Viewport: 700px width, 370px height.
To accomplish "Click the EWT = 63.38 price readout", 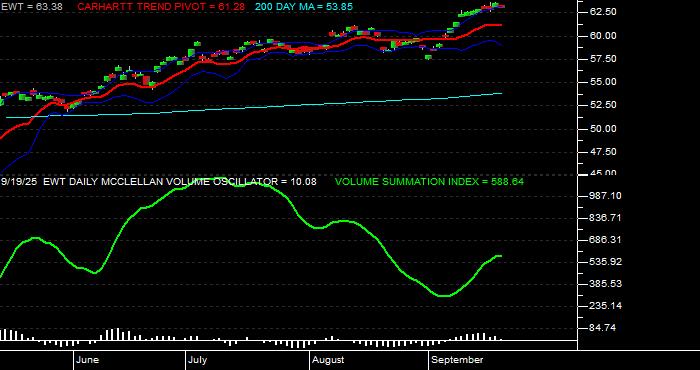I will click(31, 7).
